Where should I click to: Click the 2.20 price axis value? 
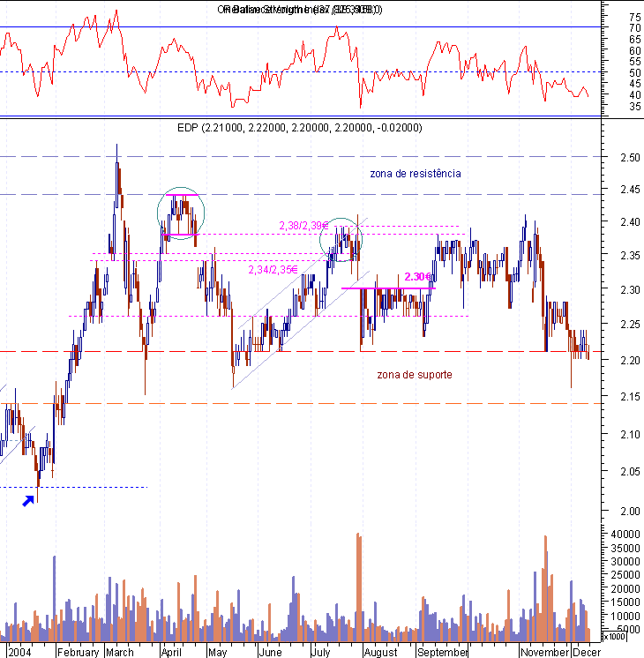(630, 361)
